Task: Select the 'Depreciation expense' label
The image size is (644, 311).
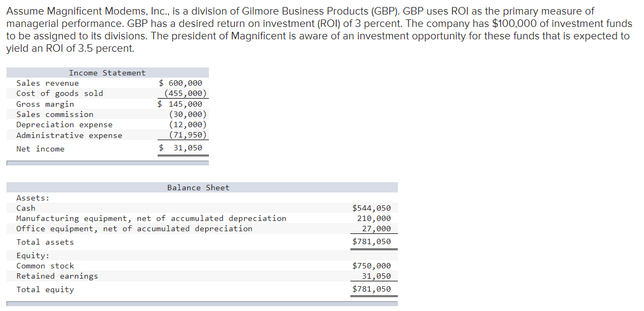Action: (x=64, y=125)
